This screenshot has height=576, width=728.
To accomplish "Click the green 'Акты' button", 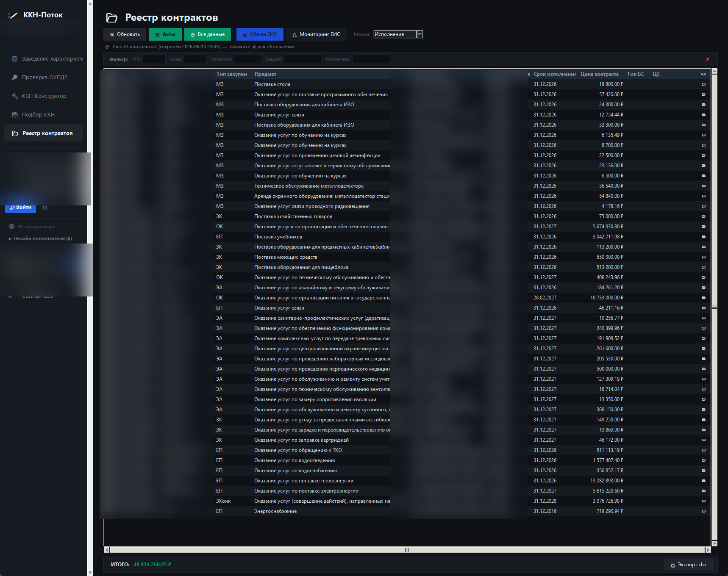I will 165,34.
